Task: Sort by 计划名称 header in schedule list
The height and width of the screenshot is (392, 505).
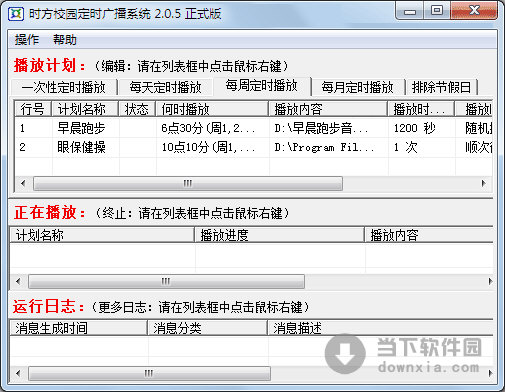Action: tap(85, 109)
